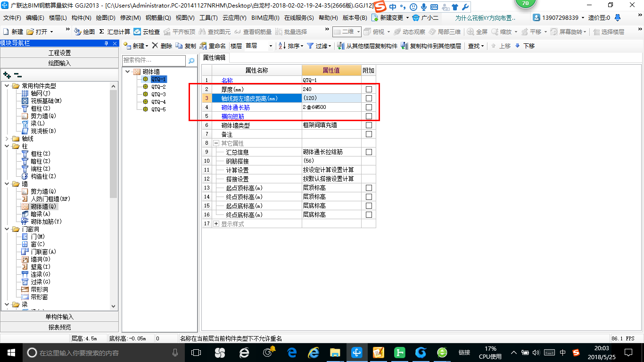Open the 帮助(H) menu
Image resolution: width=644 pixels, height=362 pixels.
328,18
